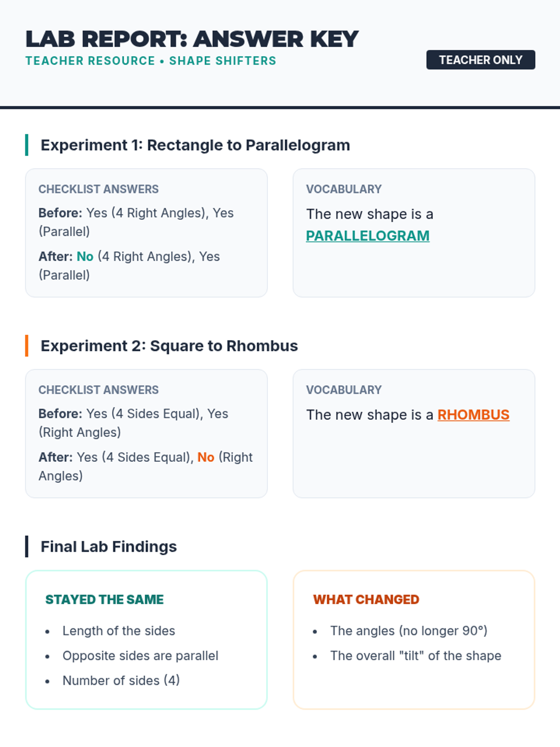Image resolution: width=560 pixels, height=747 pixels.
Task: Click the Lab Report: Answer Key title
Action: [192, 39]
